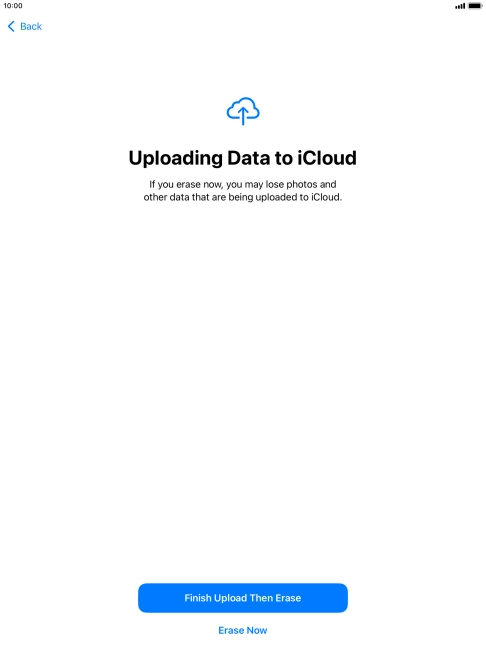Click 'iCloud.' at the end of the description
This screenshot has width=486, height=648.
(326, 197)
